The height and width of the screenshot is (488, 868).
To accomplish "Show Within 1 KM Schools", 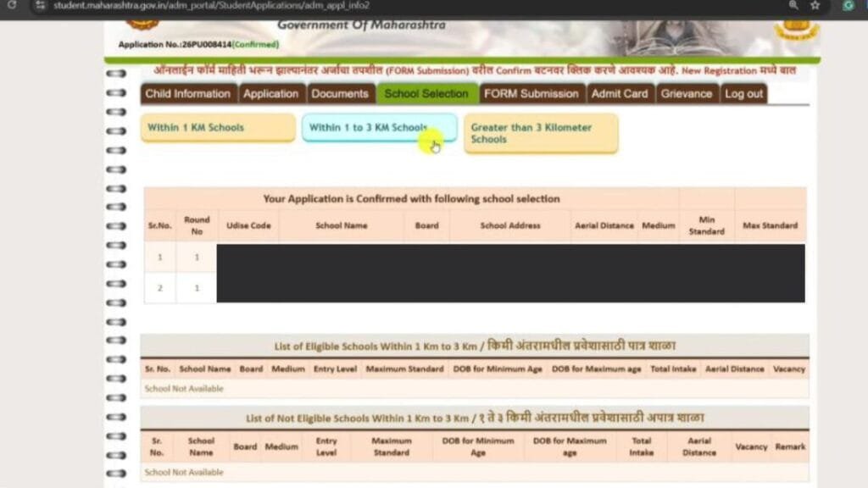I will coord(218,128).
